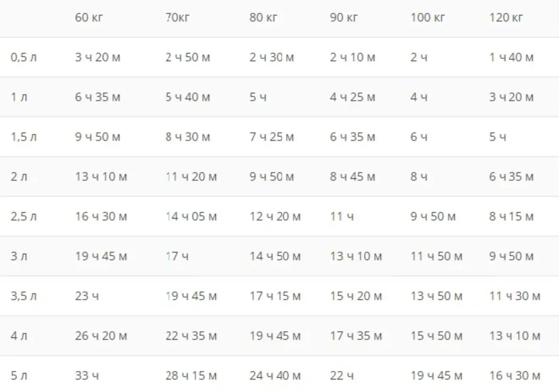This screenshot has width=559, height=392.
Task: Select the 8 ч 45 м cell
Action: [352, 177]
